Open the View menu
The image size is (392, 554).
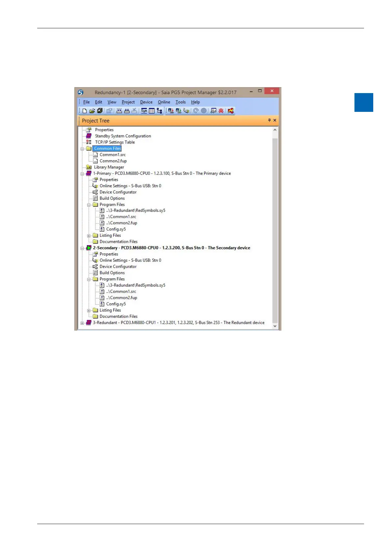[112, 102]
